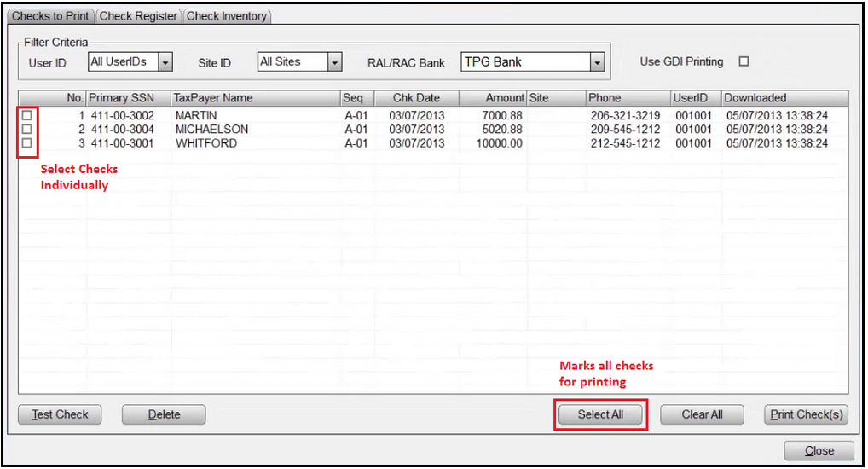The image size is (868, 469).
Task: Click the Test Check button
Action: [60, 414]
